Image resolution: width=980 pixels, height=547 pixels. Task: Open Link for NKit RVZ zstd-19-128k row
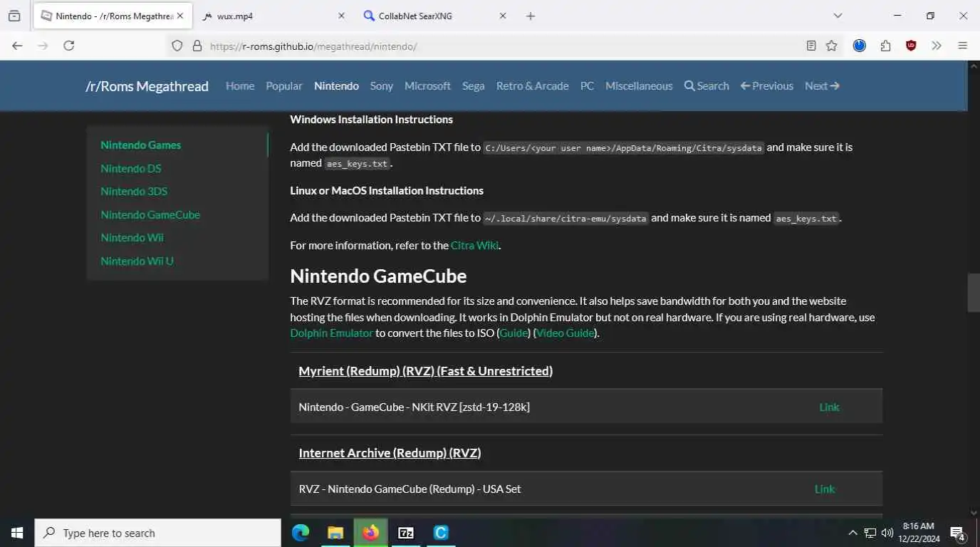829,407
